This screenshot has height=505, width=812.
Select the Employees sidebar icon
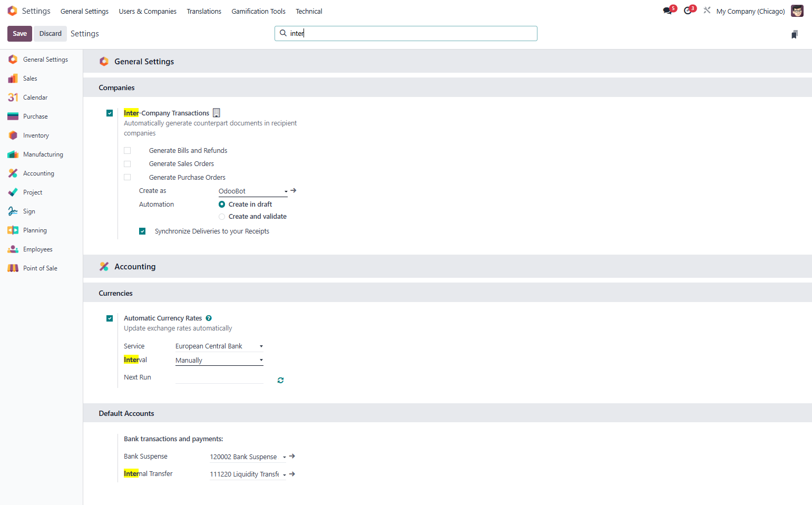(13, 249)
